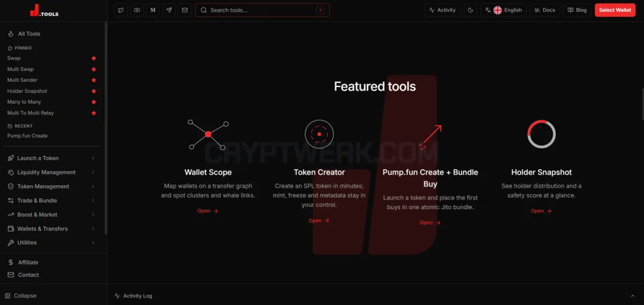Open the Twitter link icon
The height and width of the screenshot is (305, 644).
[x=120, y=10]
